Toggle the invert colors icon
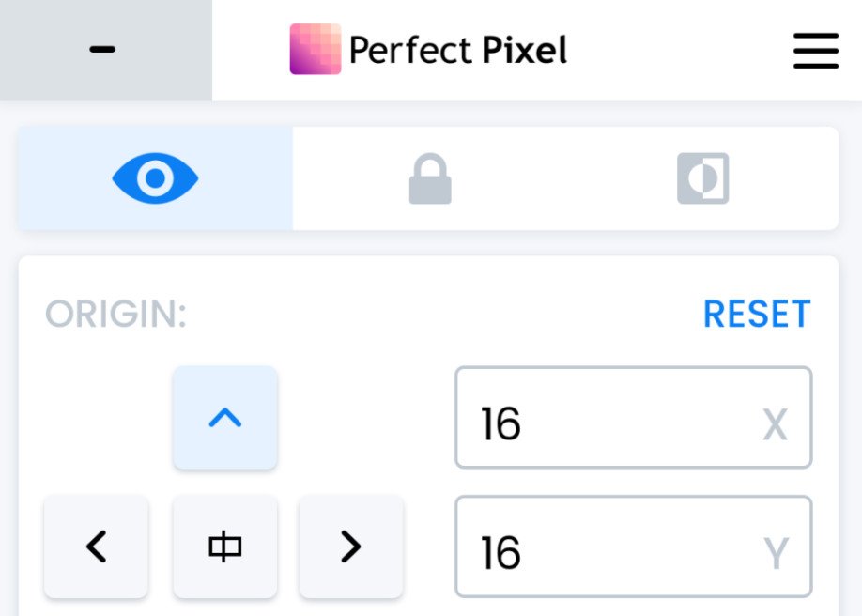This screenshot has width=862, height=616. coord(702,178)
